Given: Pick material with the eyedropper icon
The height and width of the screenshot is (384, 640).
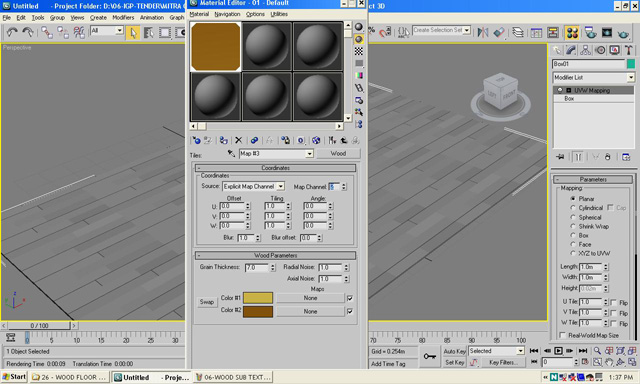Looking at the screenshot, I should coord(231,153).
